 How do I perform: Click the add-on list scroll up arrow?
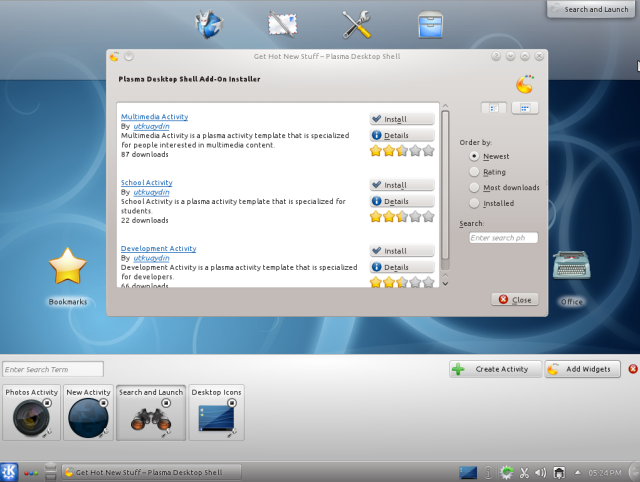coord(445,106)
